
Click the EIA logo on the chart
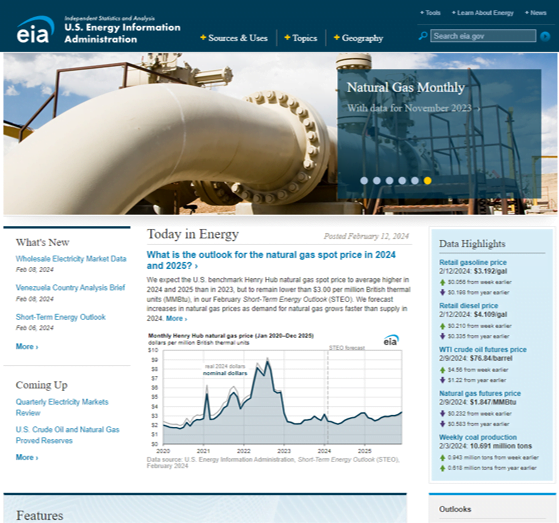point(391,340)
